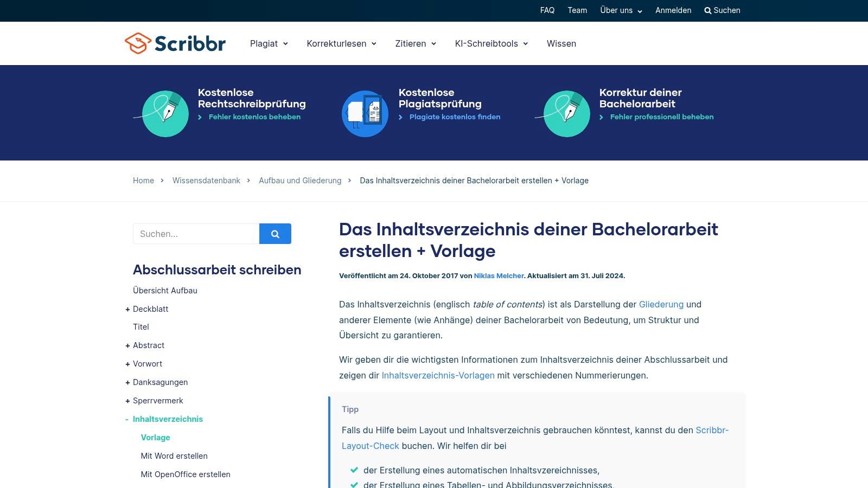The height and width of the screenshot is (488, 868).
Task: Click the Anmelden button
Action: click(673, 10)
